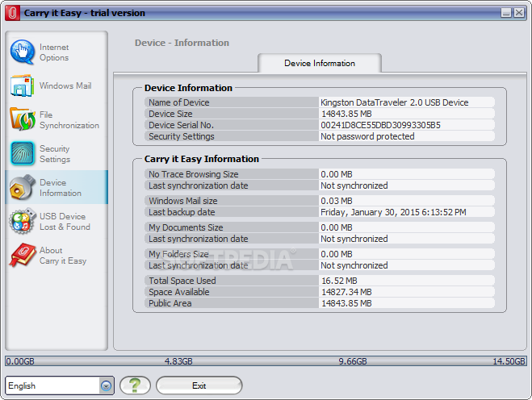Click the Windows Mail size value 0.03 MB
The image size is (532, 400).
coord(337,201)
